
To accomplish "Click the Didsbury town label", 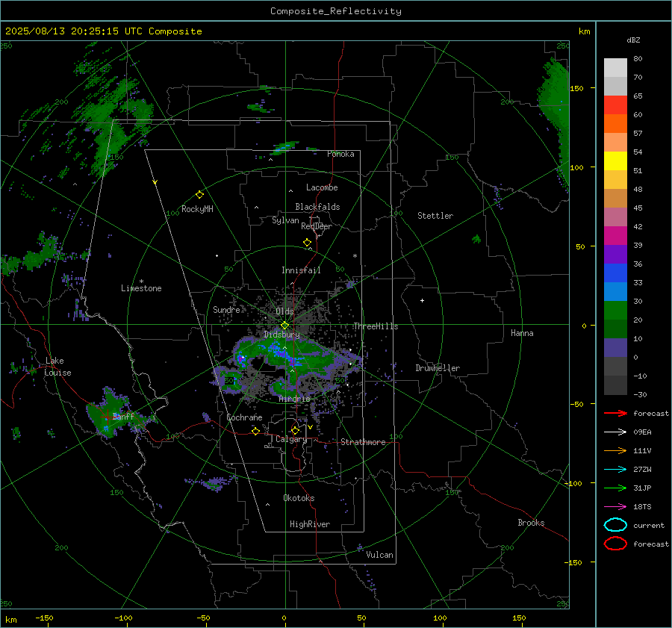I will coord(281,335).
